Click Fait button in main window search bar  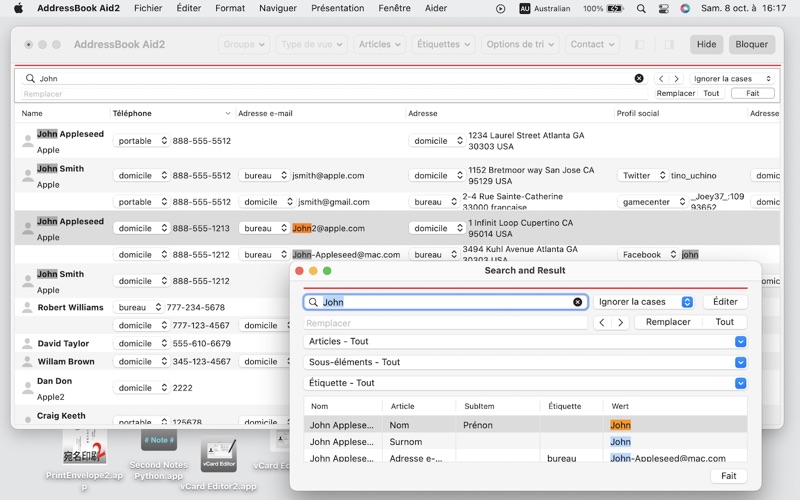click(753, 93)
